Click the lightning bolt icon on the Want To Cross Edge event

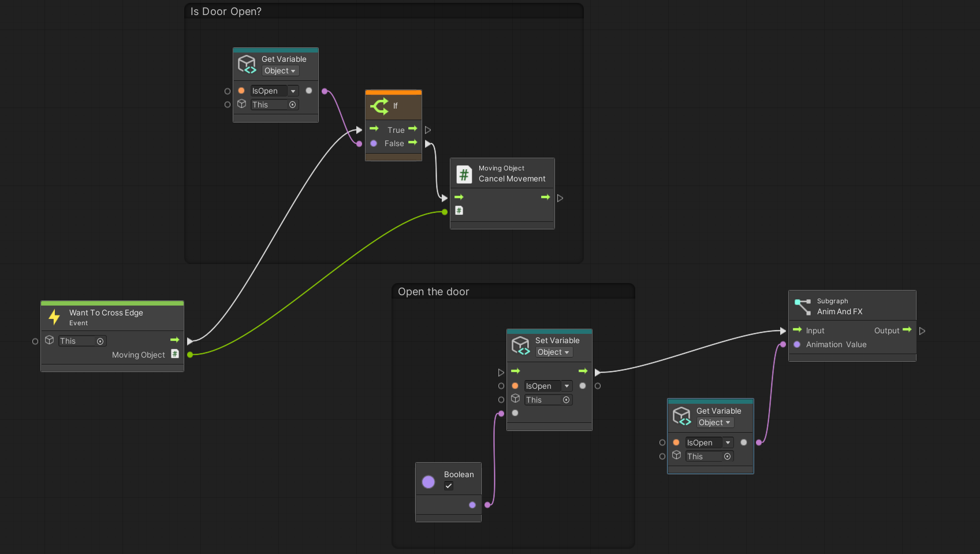[54, 317]
